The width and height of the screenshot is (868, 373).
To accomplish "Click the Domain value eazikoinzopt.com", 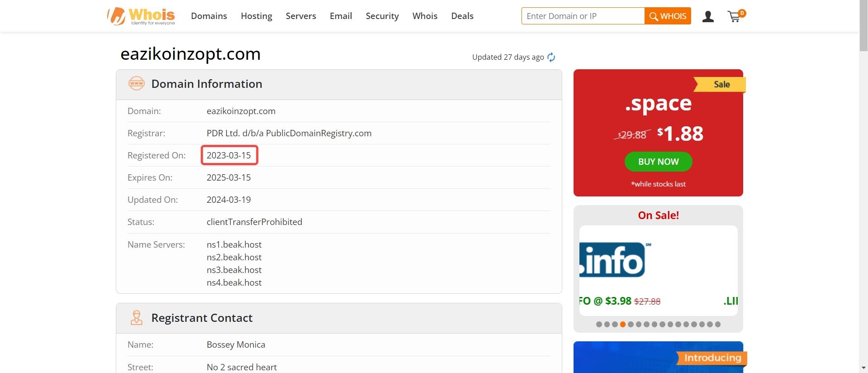I will coord(241,111).
